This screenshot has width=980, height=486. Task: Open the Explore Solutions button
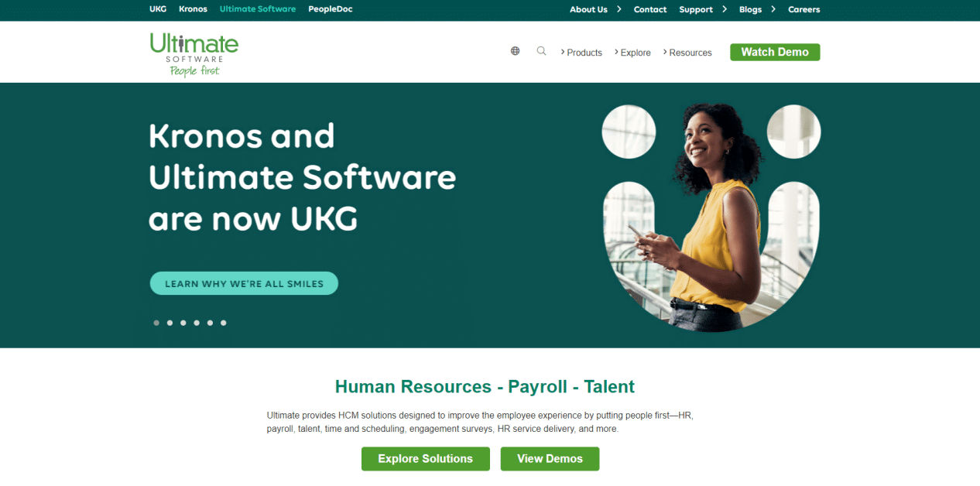pyautogui.click(x=425, y=459)
